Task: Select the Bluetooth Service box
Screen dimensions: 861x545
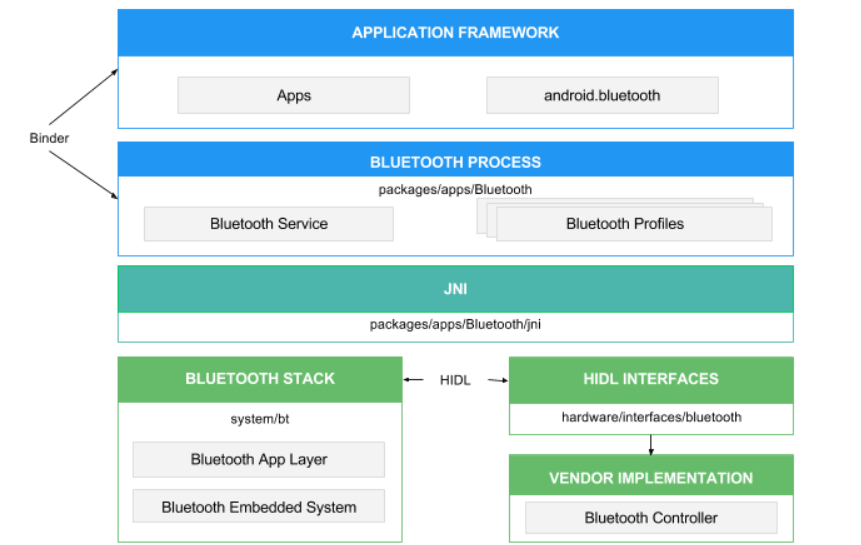Action: 269,224
